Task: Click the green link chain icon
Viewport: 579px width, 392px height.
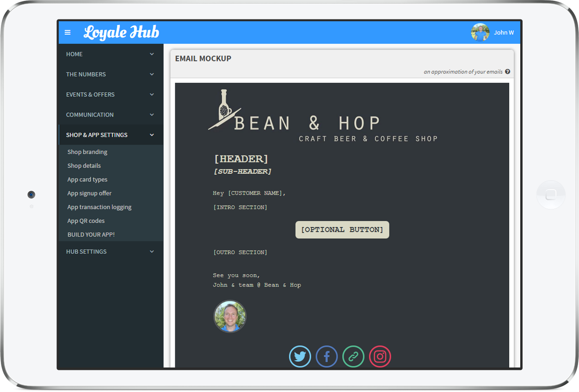Action: [x=353, y=356]
